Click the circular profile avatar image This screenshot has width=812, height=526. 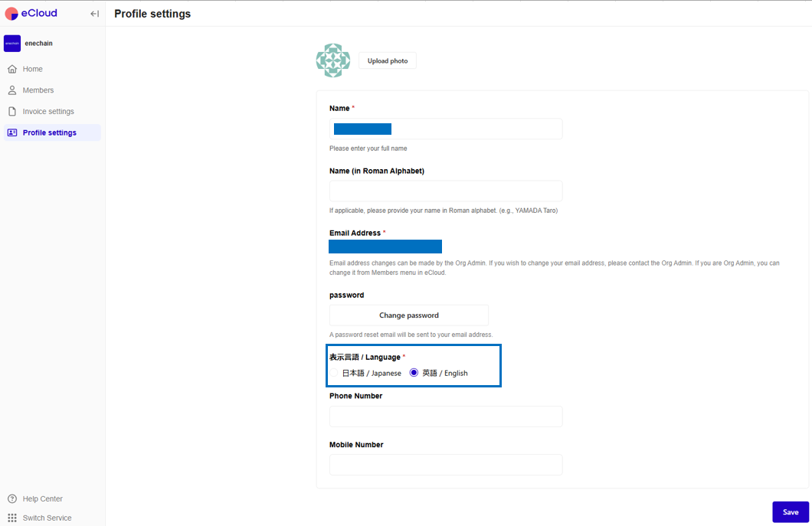tap(332, 60)
